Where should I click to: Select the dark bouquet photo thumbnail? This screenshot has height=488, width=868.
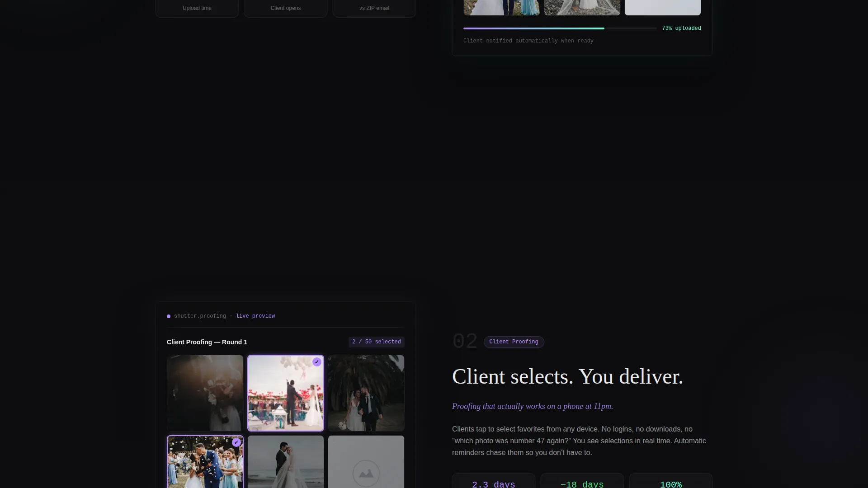coord(205,393)
